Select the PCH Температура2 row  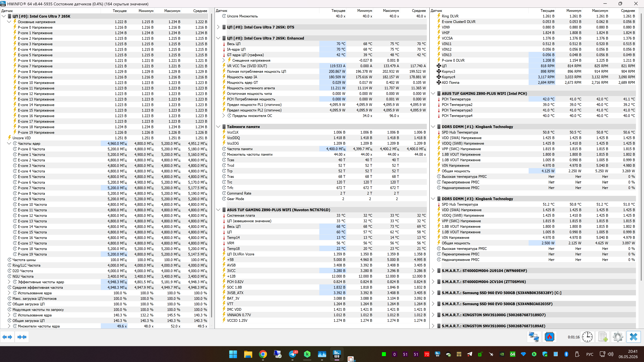click(x=533, y=105)
